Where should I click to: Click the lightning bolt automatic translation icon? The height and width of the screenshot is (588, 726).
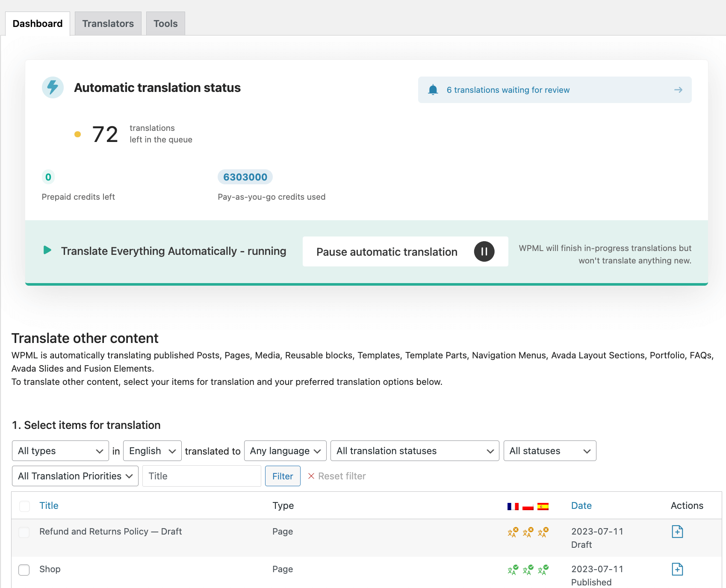click(53, 88)
